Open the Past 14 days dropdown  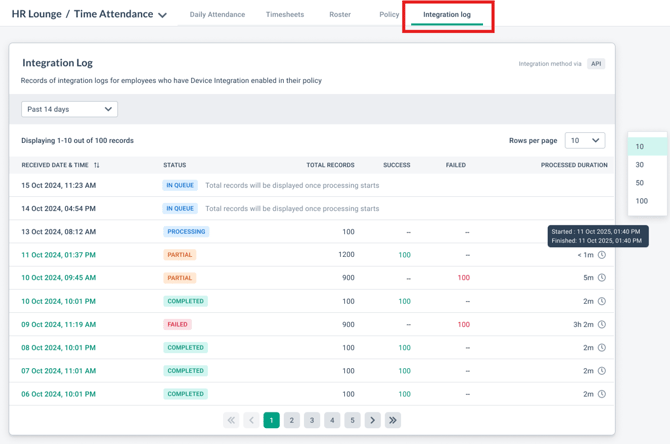click(69, 109)
